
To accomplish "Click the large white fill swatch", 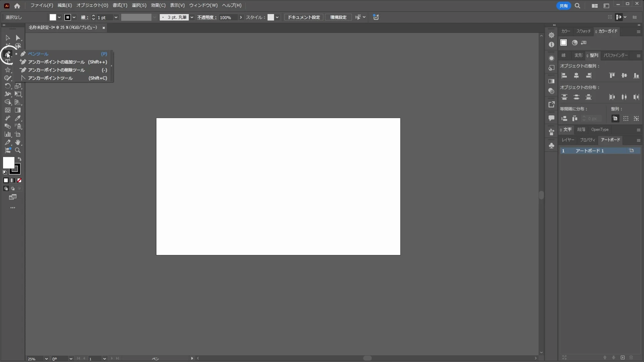I will point(8,163).
